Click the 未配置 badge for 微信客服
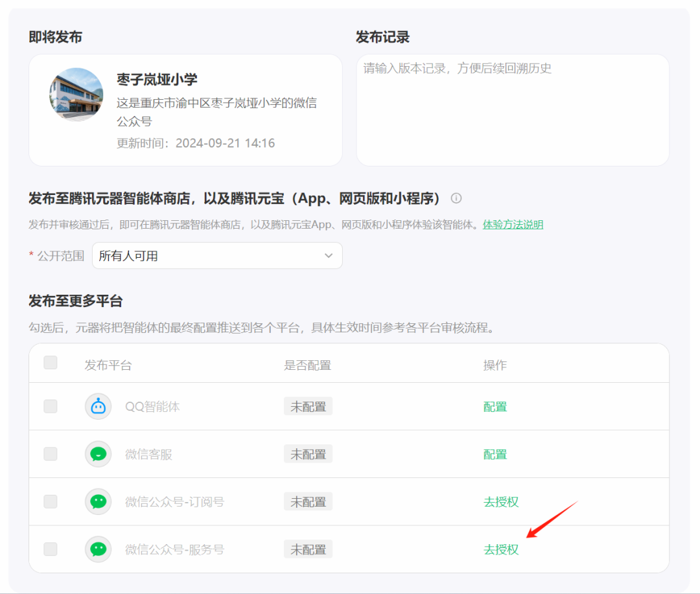Screen dimensions: 700x594 tap(308, 454)
